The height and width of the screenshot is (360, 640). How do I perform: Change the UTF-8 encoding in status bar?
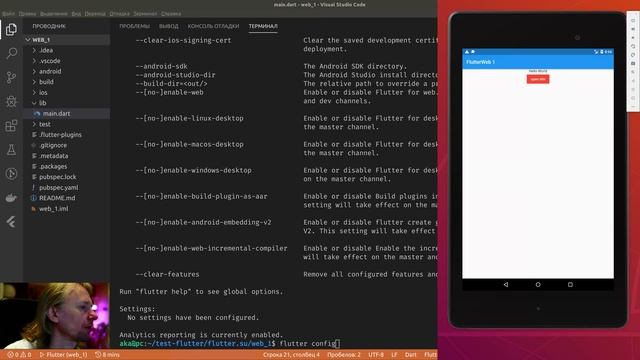[376, 355]
